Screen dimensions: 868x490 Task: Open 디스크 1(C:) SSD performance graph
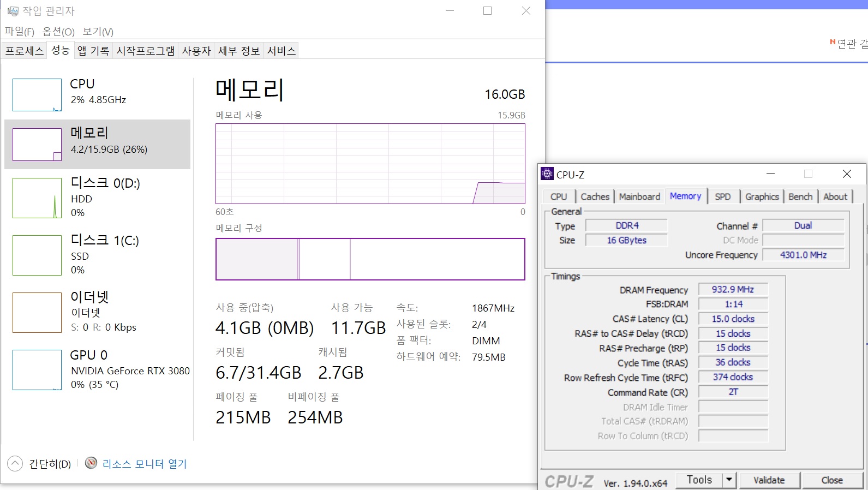tap(37, 255)
